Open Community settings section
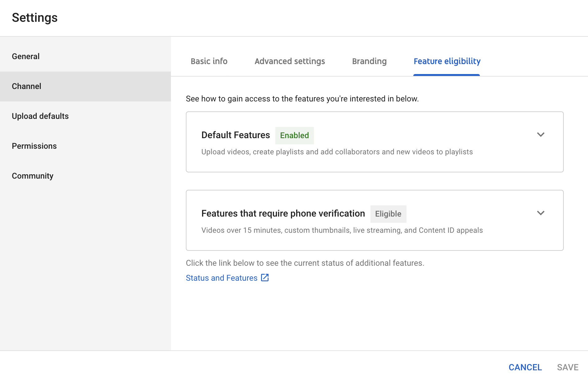 point(85,176)
